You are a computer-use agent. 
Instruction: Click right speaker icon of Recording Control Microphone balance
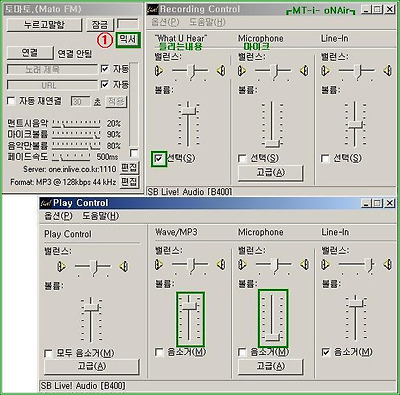tap(304, 71)
